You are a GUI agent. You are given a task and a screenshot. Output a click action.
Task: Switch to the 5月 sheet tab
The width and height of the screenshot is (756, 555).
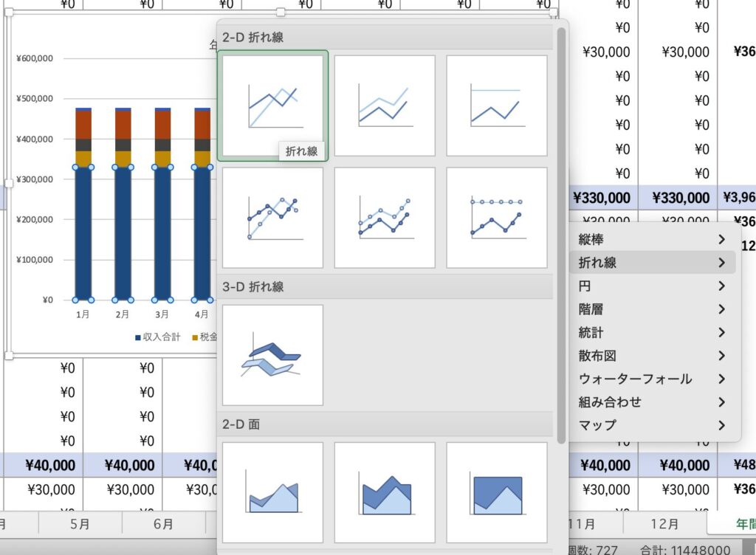tap(79, 524)
